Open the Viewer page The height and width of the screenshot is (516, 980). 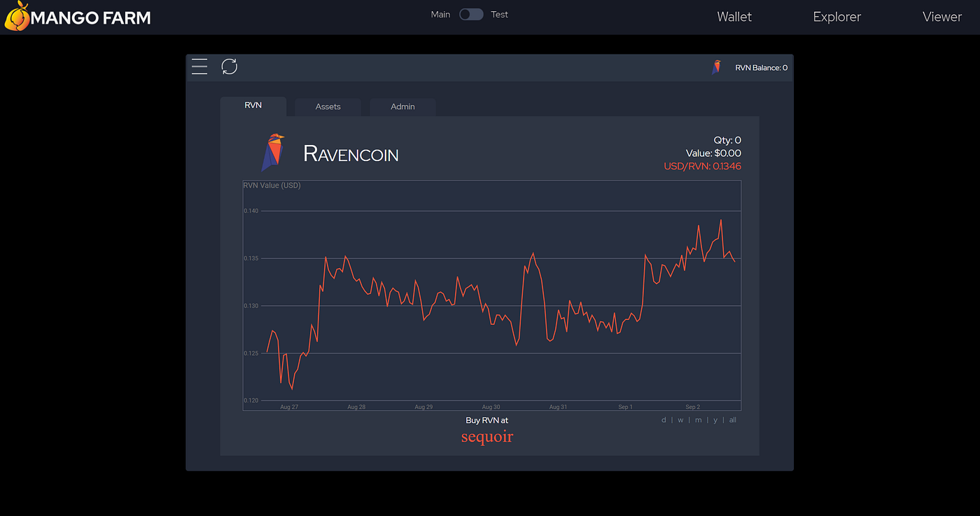pos(942,17)
